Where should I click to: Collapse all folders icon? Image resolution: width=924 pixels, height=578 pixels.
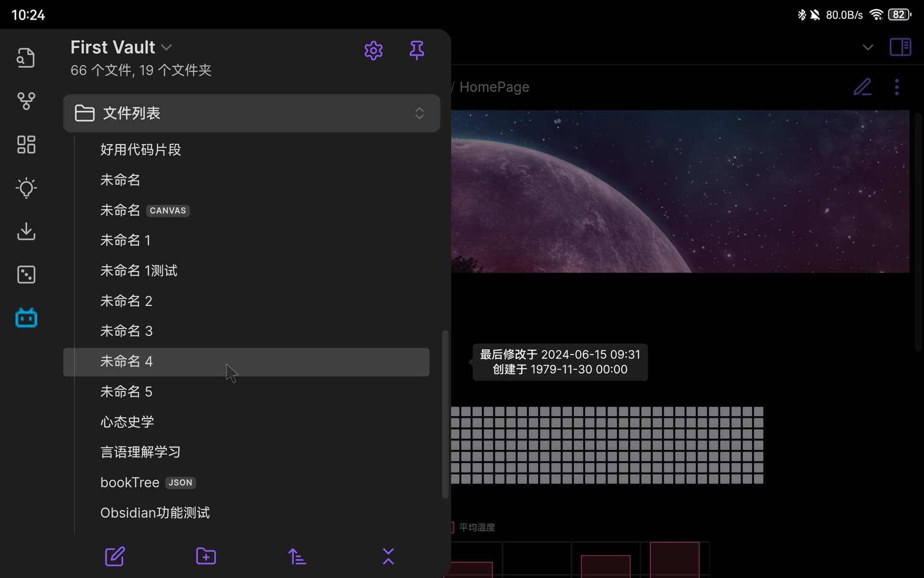pos(388,556)
